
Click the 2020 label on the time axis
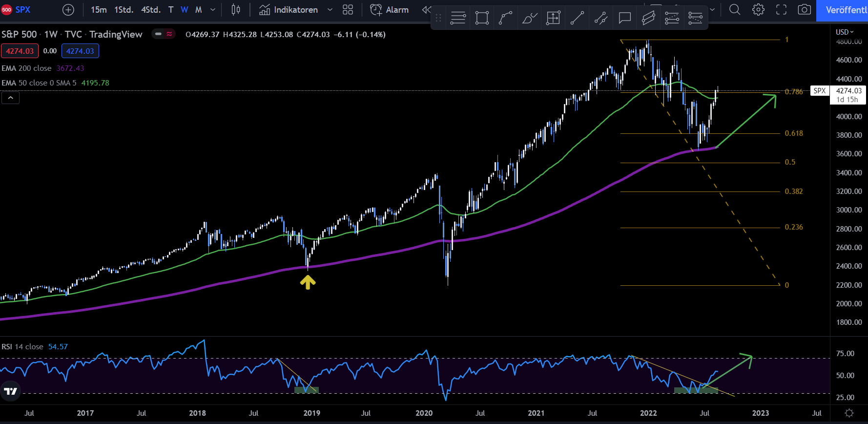pos(424,413)
